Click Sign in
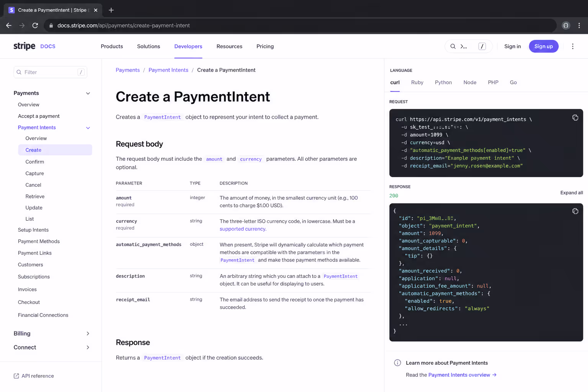 (513, 46)
